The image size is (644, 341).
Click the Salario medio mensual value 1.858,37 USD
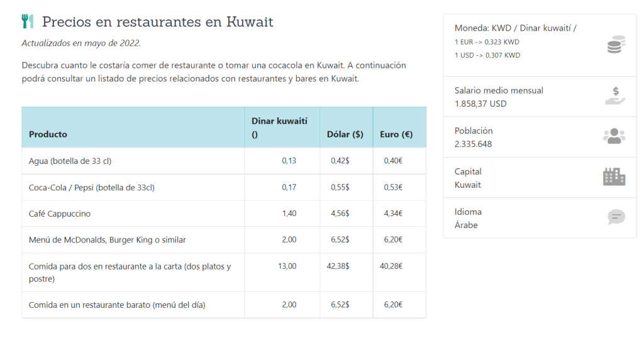point(480,104)
